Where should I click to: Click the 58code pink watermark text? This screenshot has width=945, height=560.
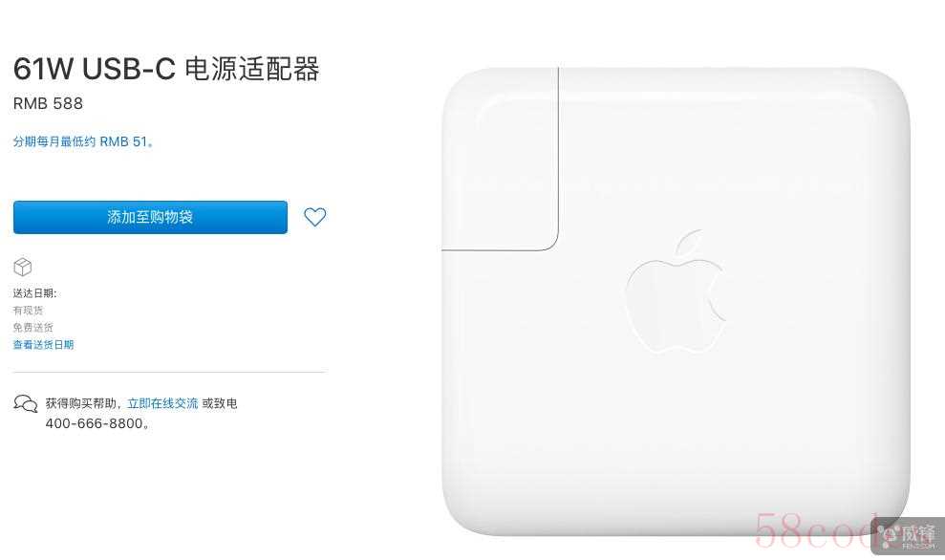pyautogui.click(x=813, y=530)
